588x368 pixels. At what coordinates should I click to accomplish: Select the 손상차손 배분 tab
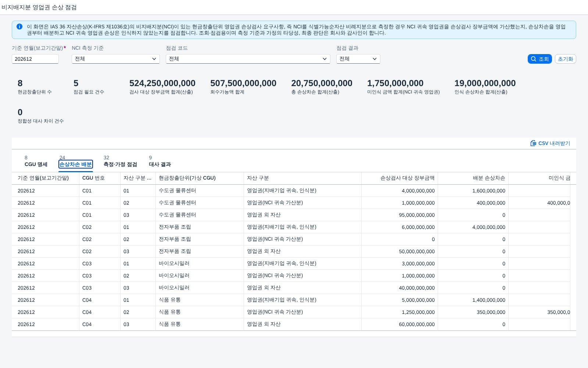(76, 164)
